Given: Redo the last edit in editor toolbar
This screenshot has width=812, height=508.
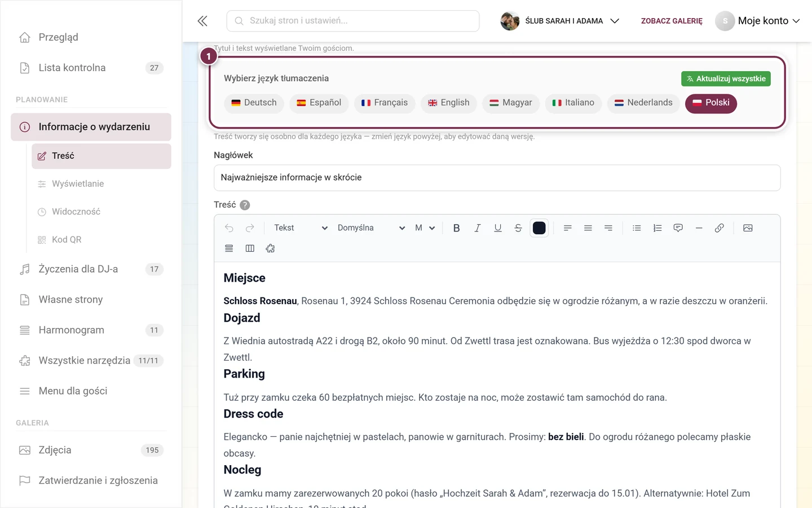Looking at the screenshot, I should 250,228.
